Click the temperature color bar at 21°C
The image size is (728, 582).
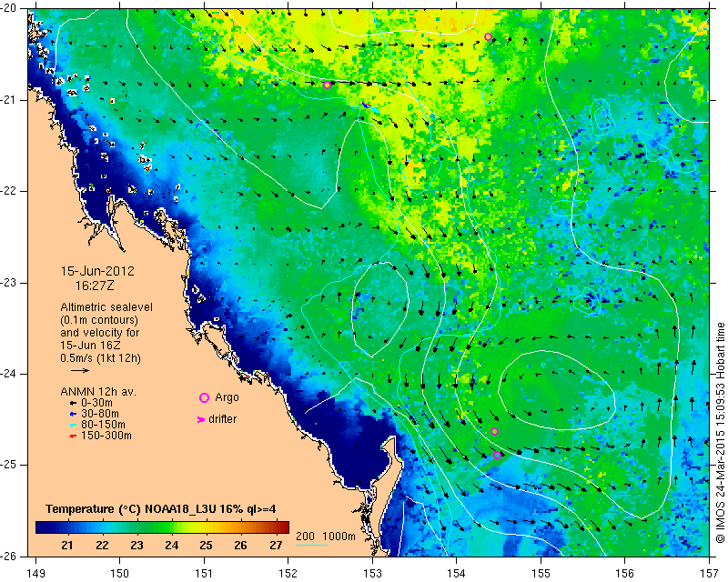[x=67, y=527]
